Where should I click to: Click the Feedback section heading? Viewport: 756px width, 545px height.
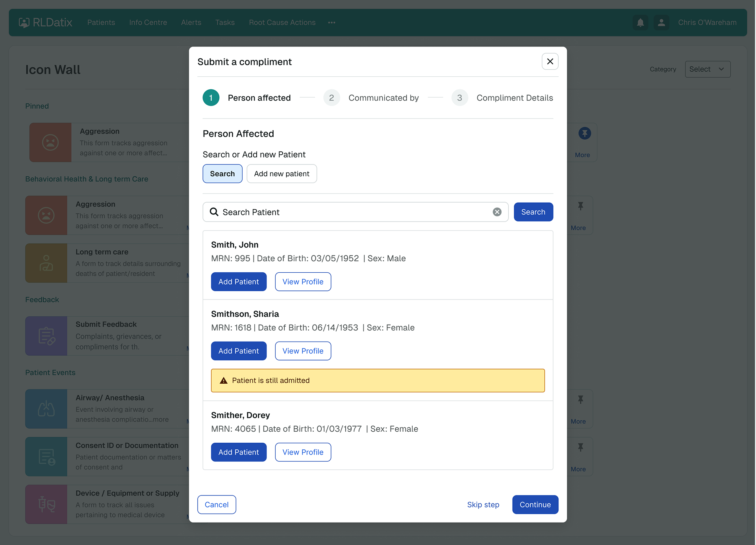pyautogui.click(x=42, y=300)
